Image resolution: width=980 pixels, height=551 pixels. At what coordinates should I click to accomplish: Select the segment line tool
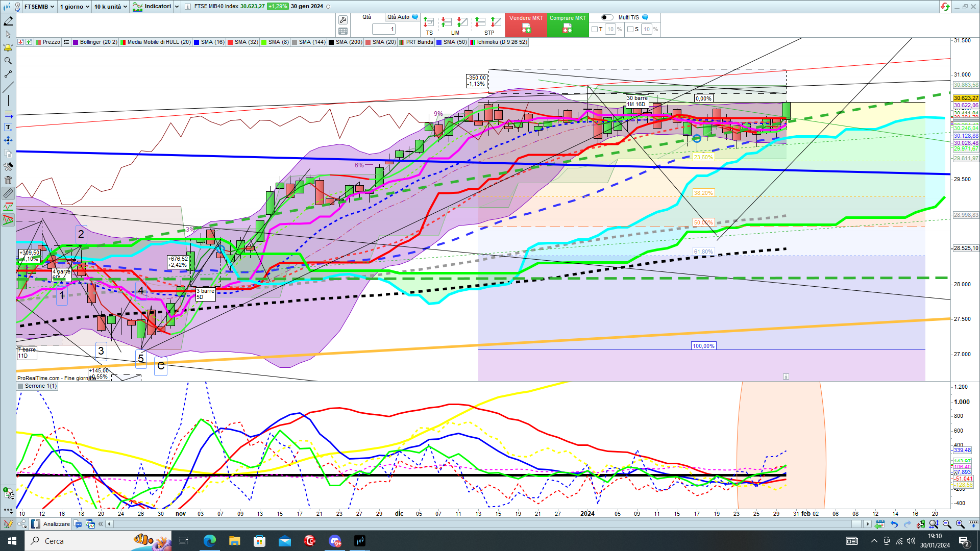(8, 74)
